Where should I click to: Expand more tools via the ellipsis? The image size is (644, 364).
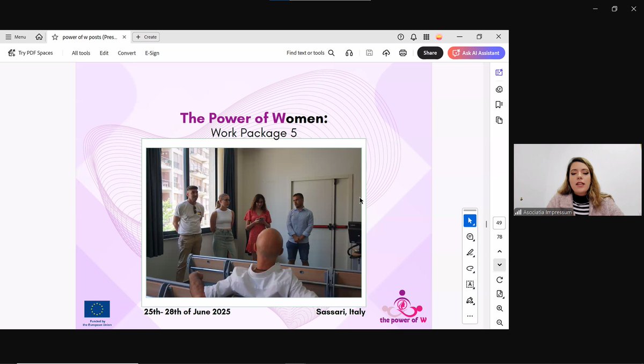pos(470,316)
